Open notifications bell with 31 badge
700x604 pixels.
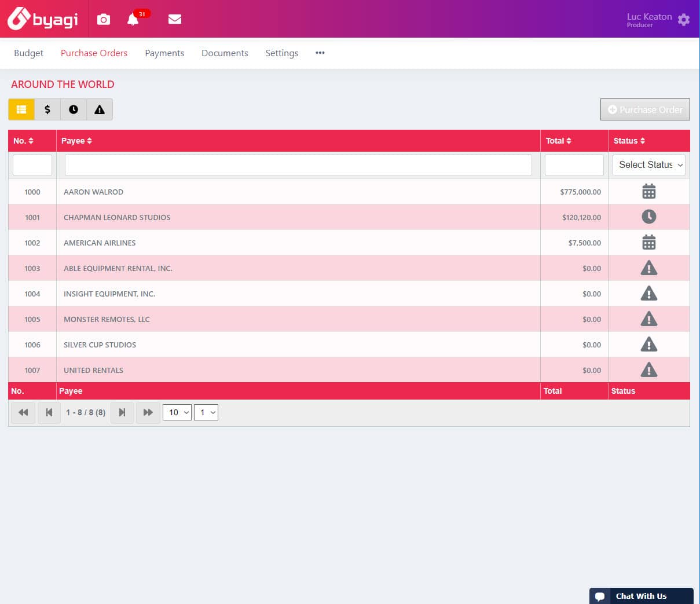[x=133, y=19]
